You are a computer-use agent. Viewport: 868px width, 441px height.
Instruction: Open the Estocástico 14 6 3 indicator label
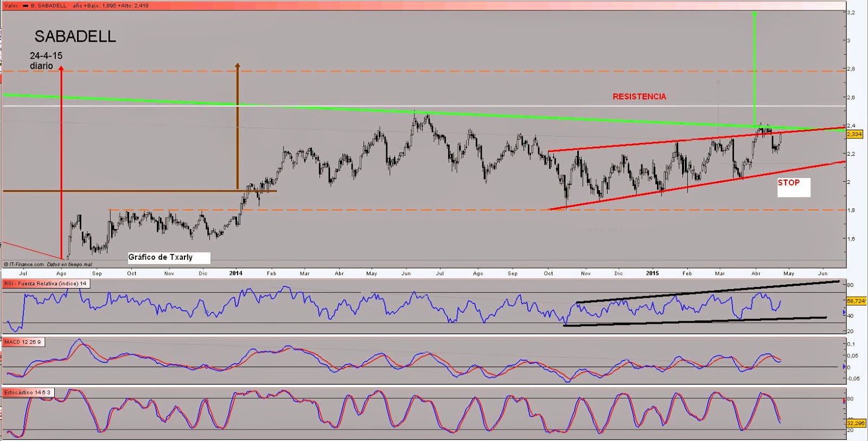[28, 392]
